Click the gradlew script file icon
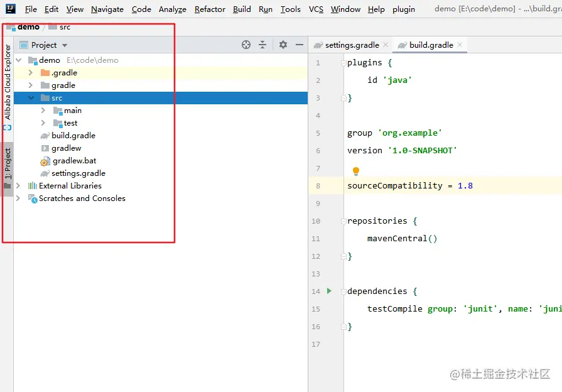 45,148
